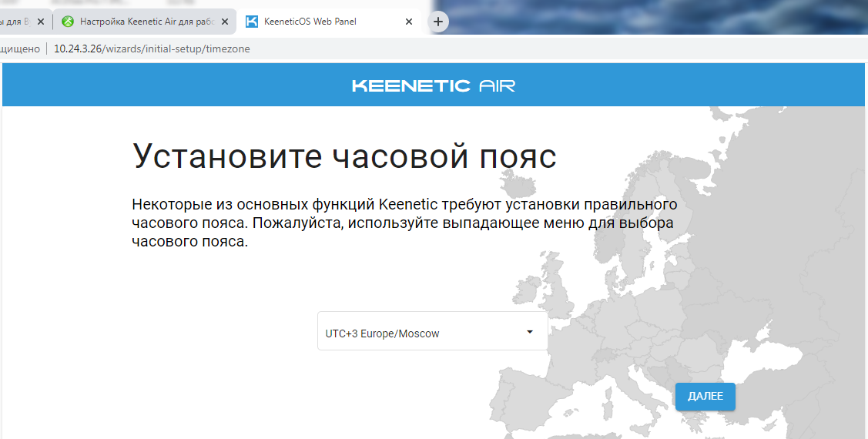The width and height of the screenshot is (868, 439).
Task: Click the timezone dropdown arrow
Action: pos(530,332)
